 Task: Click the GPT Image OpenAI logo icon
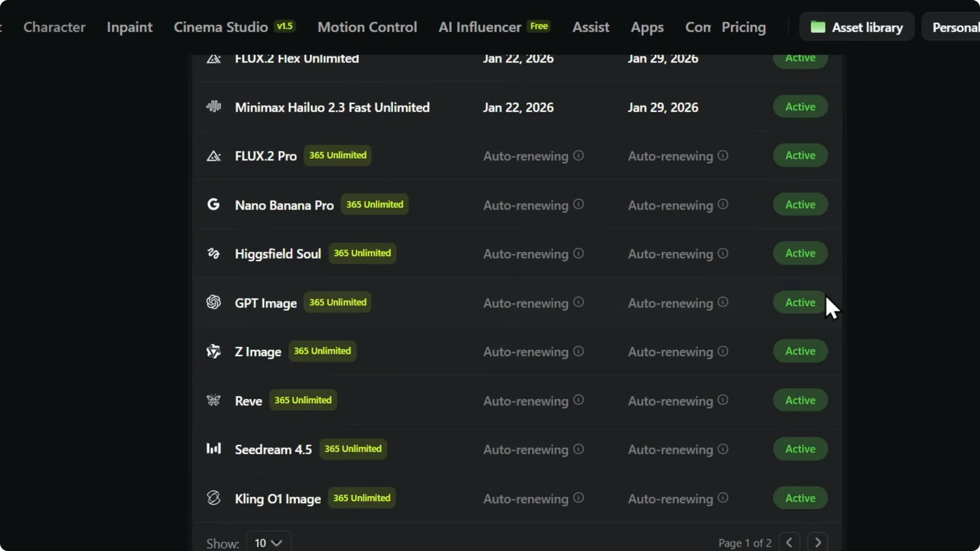click(x=213, y=302)
